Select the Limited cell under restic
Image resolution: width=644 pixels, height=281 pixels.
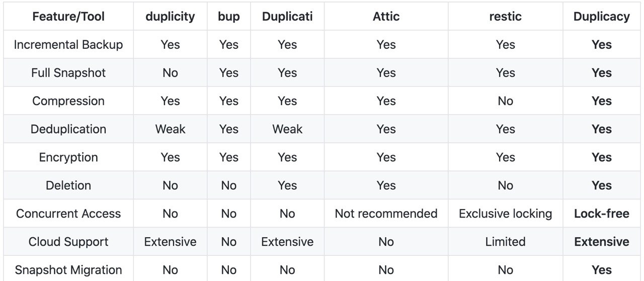(x=505, y=242)
